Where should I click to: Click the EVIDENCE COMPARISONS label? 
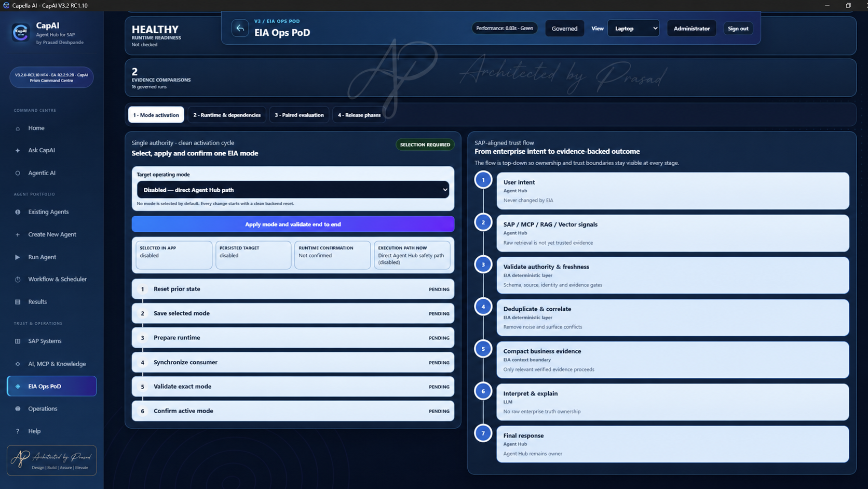pyautogui.click(x=161, y=80)
